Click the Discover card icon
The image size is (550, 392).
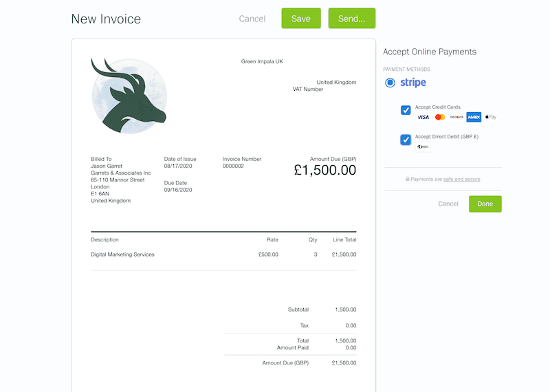456,118
